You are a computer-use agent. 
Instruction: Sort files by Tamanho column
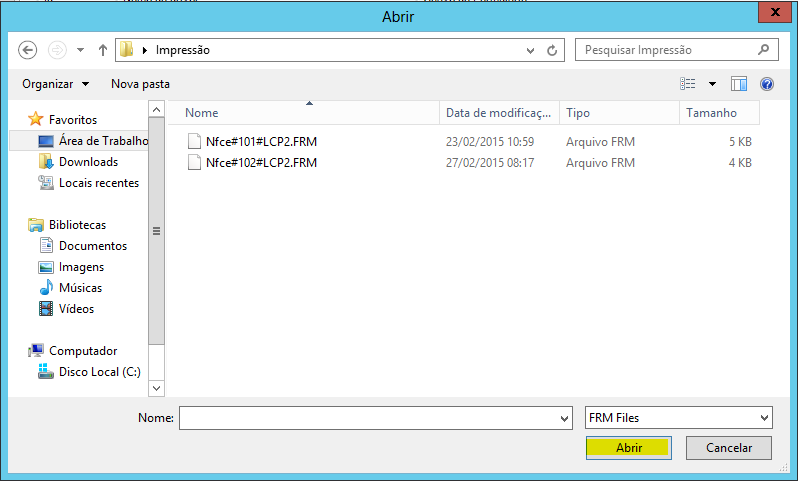719,113
